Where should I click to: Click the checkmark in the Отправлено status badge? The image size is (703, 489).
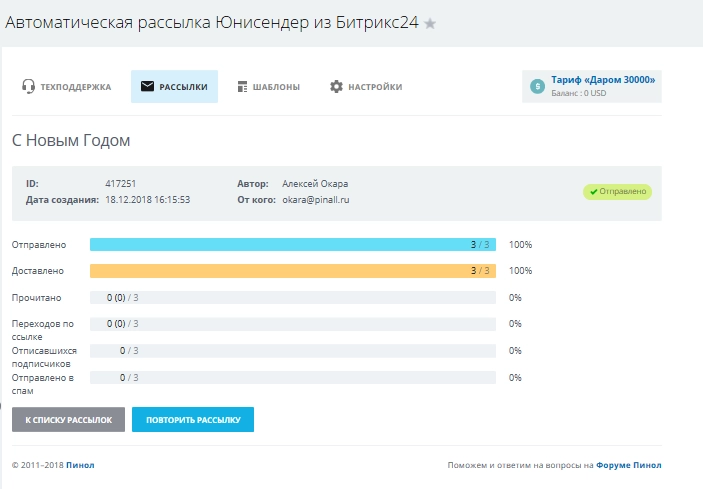(593, 191)
